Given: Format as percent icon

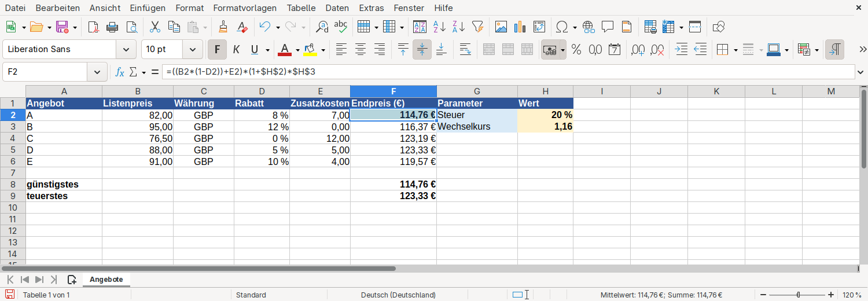Looking at the screenshot, I should [576, 49].
